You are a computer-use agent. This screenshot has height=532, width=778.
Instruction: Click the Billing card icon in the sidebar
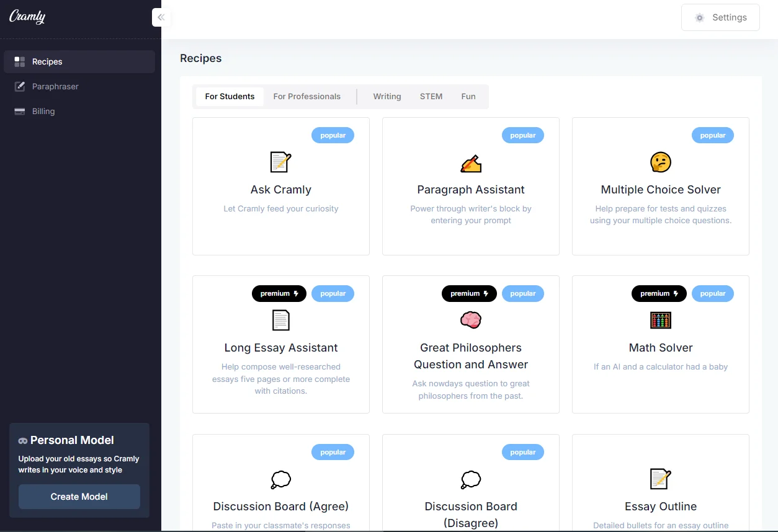coord(20,111)
